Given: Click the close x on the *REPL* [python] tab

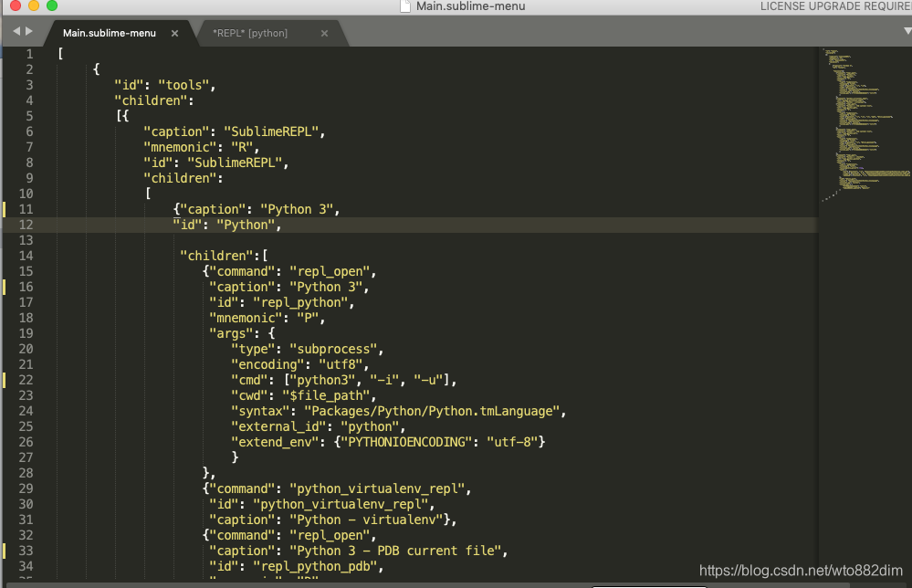Looking at the screenshot, I should [x=324, y=31].
